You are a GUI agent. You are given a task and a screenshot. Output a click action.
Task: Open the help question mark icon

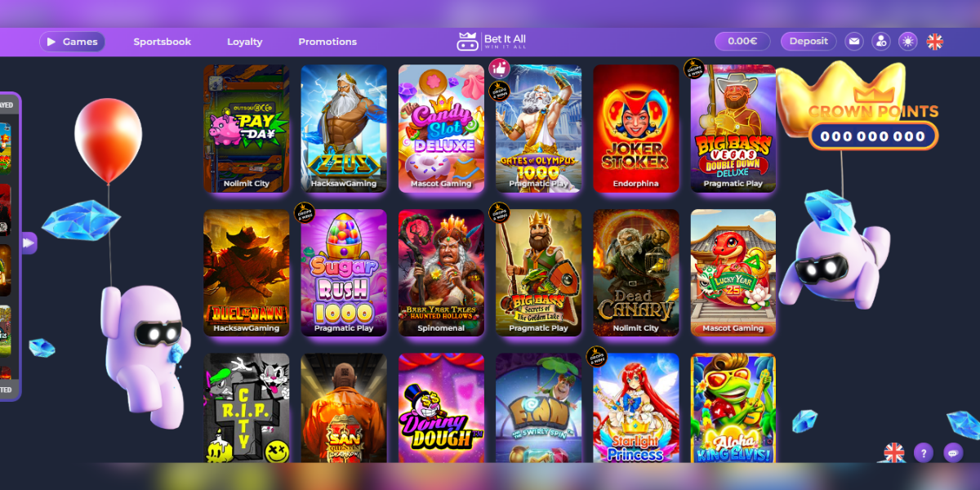tap(923, 452)
